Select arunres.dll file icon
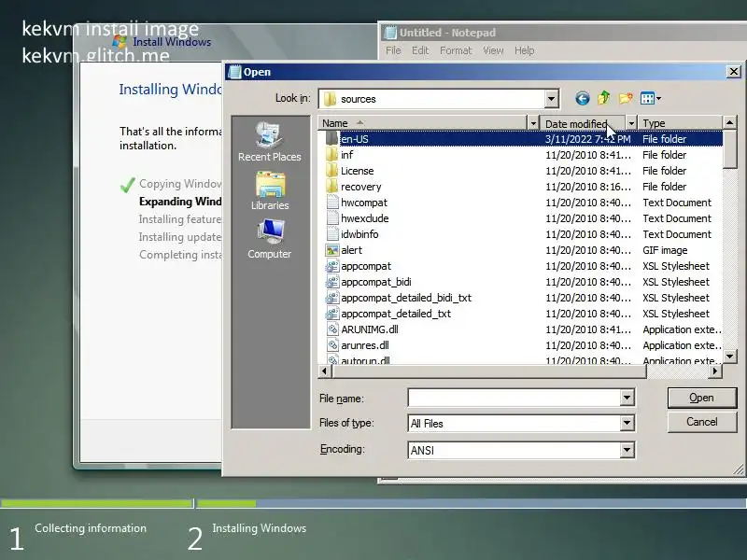This screenshot has height=560, width=747. [332, 345]
